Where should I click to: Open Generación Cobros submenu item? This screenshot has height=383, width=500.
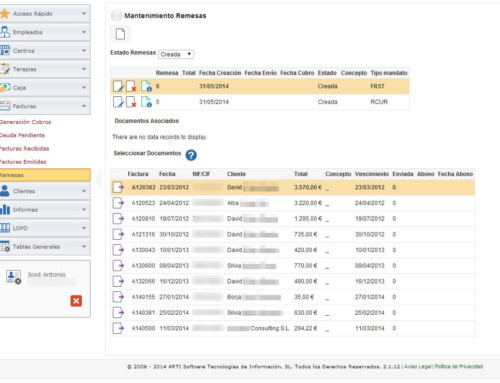[25, 122]
